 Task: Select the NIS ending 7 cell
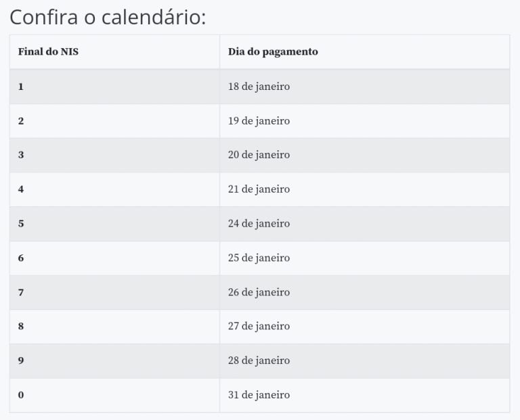coord(114,292)
